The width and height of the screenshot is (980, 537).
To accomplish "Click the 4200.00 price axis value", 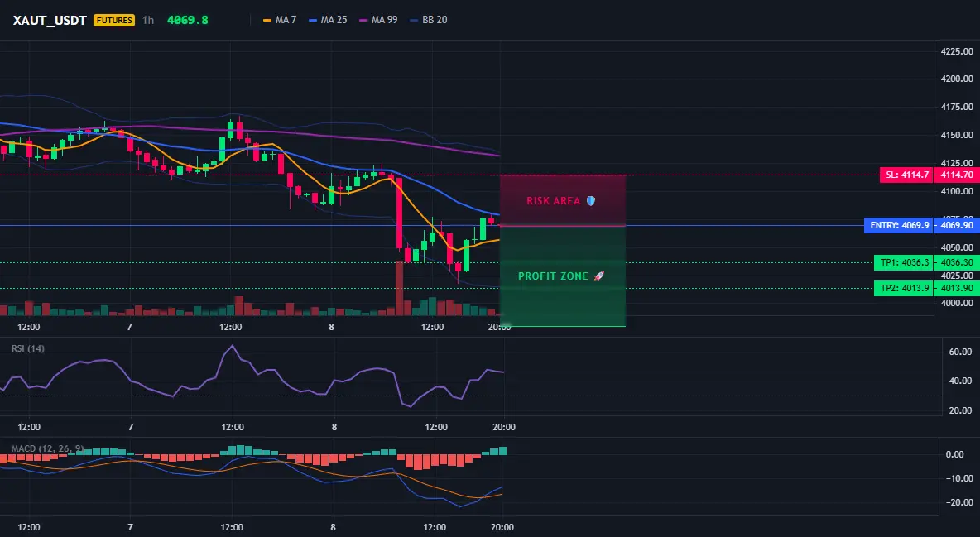I will [x=957, y=79].
